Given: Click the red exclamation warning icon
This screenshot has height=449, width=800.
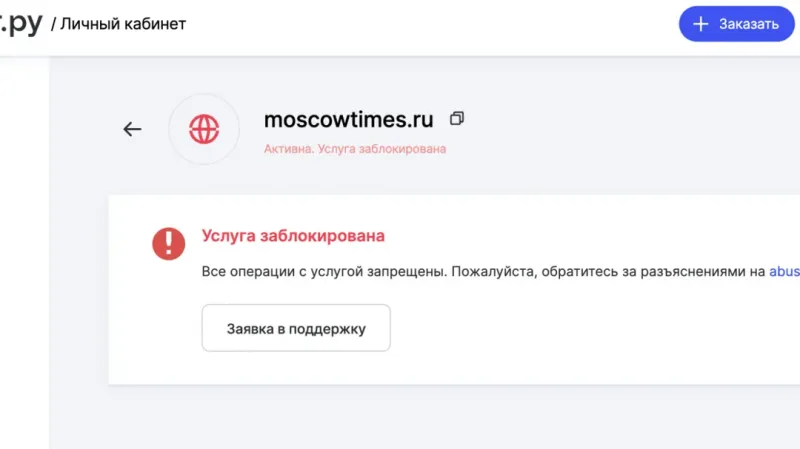Looking at the screenshot, I should click(x=168, y=243).
